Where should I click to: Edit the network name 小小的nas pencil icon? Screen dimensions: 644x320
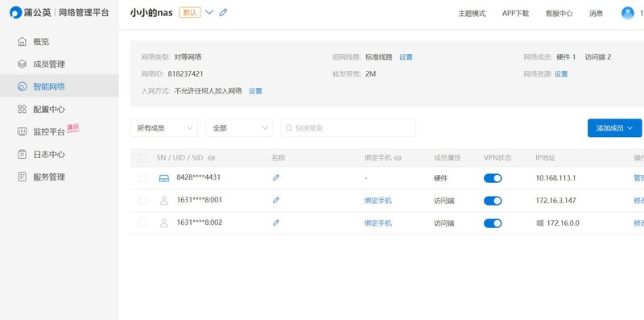tap(223, 12)
